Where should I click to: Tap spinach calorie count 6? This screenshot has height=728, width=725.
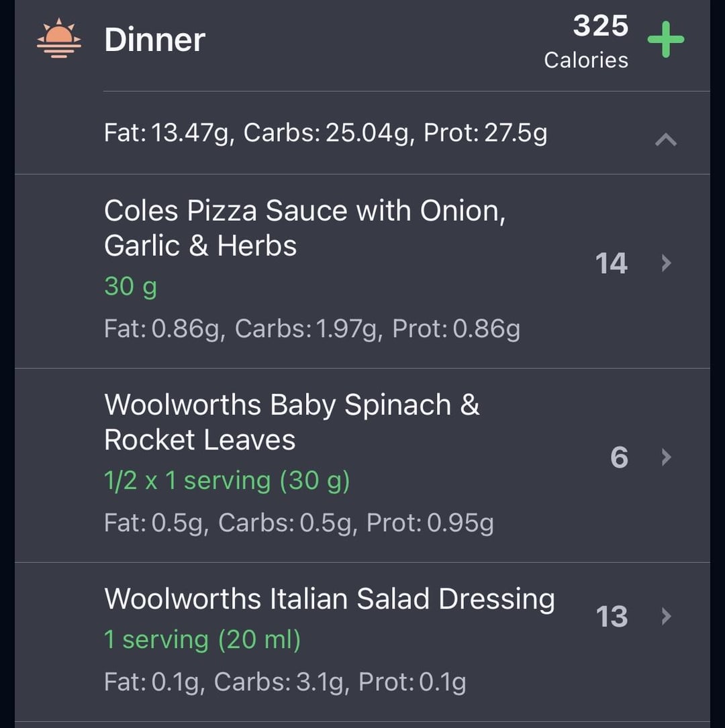click(x=619, y=458)
